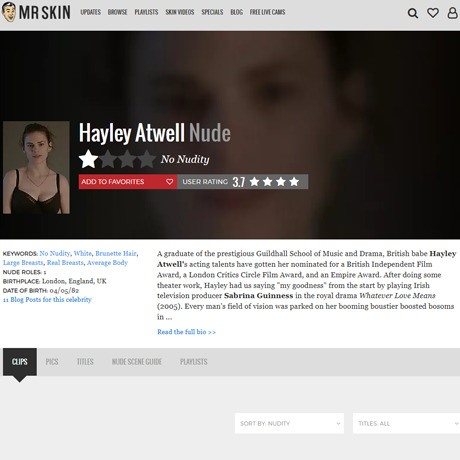Open the search magnifier icon
This screenshot has height=460, width=460.
(x=413, y=13)
